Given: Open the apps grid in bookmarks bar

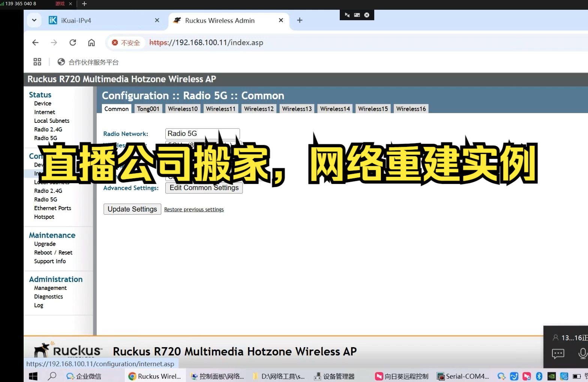Looking at the screenshot, I should click(37, 62).
